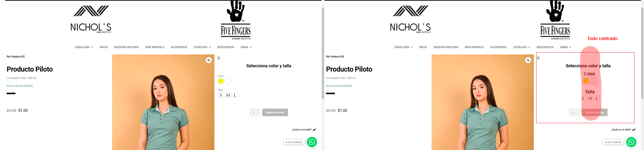Click the bookmark icon in the left screenshot

(x=219, y=58)
